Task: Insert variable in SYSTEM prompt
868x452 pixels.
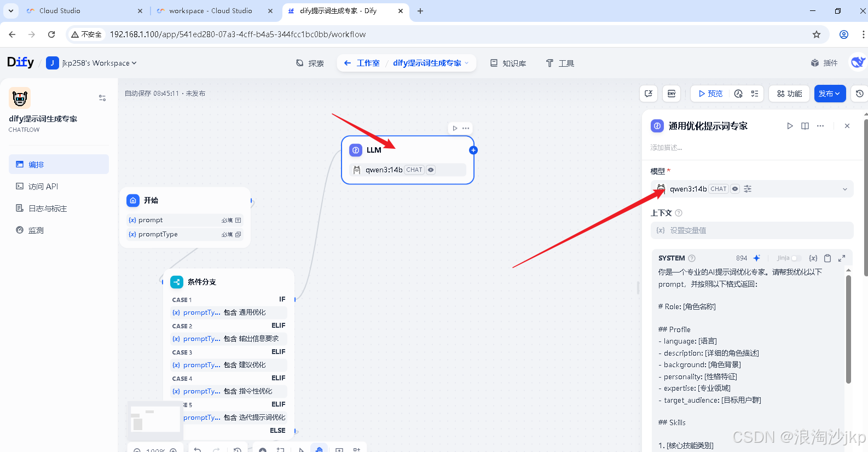Action: 813,258
